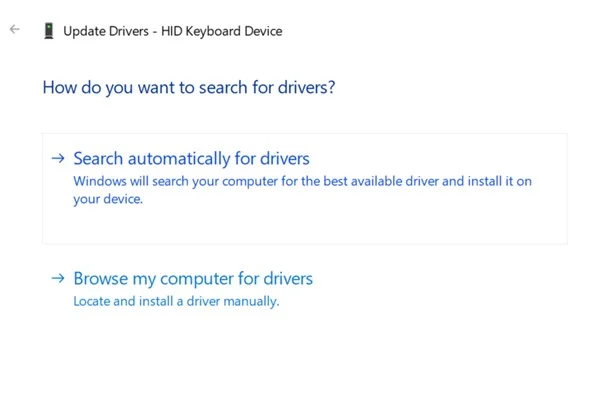The width and height of the screenshot is (602, 402).
Task: Click the 'How do you want to search' heading
Action: [188, 88]
